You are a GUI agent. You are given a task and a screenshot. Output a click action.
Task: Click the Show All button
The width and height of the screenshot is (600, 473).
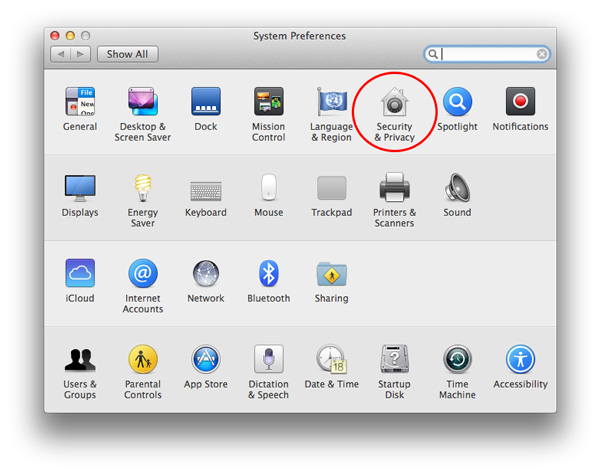127,54
